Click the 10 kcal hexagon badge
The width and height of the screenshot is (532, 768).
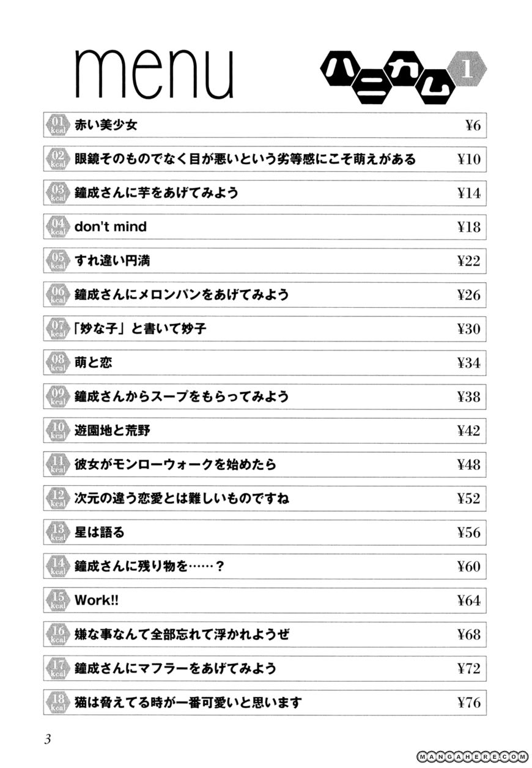(58, 431)
